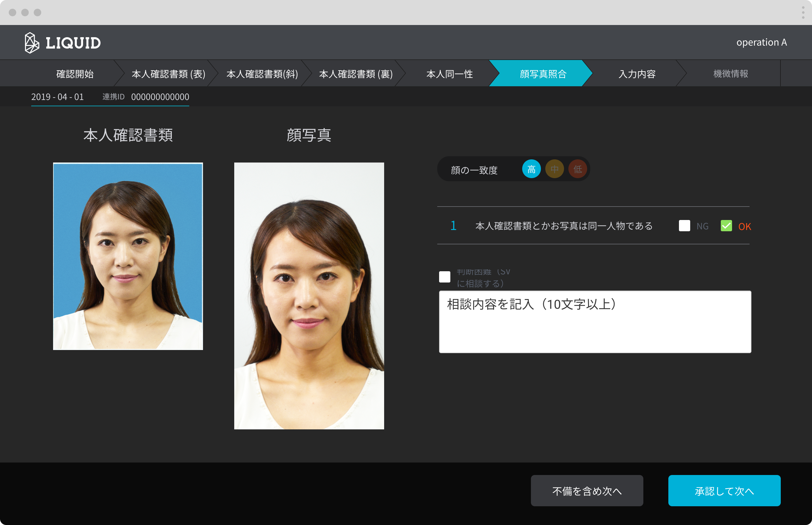Image resolution: width=812 pixels, height=525 pixels.
Task: Go to the 確認開始 step
Action: pyautogui.click(x=75, y=74)
